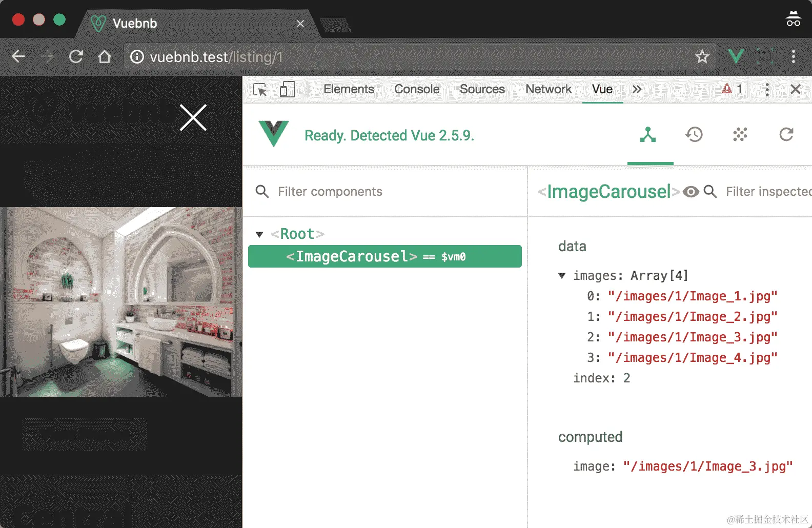The height and width of the screenshot is (528, 812).
Task: Click the inspect DOM eye icon for ImageCarousel
Action: tap(691, 192)
